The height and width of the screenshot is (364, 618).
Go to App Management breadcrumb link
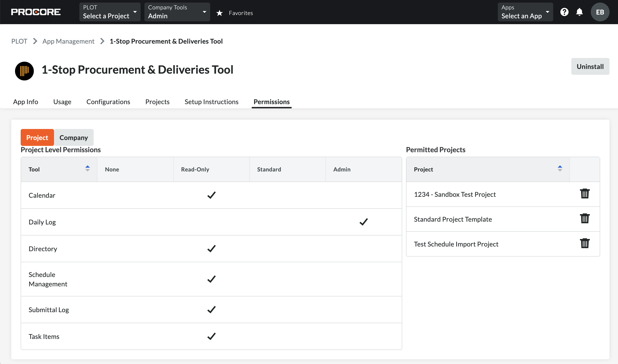(68, 41)
